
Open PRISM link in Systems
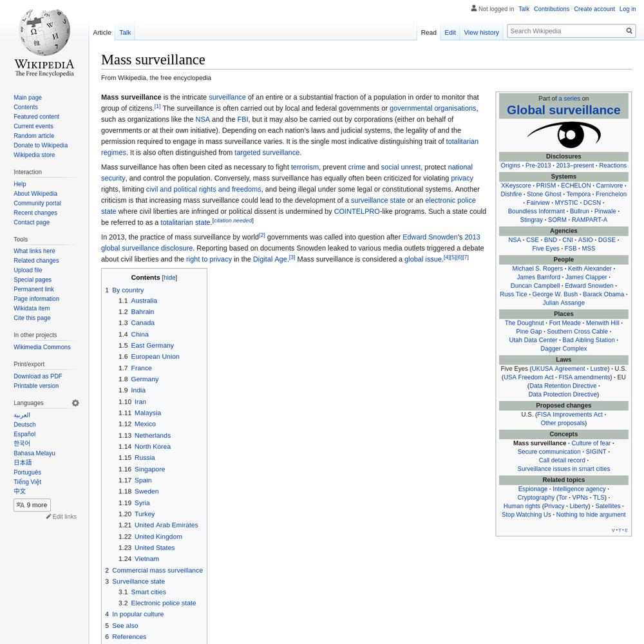coord(546,185)
